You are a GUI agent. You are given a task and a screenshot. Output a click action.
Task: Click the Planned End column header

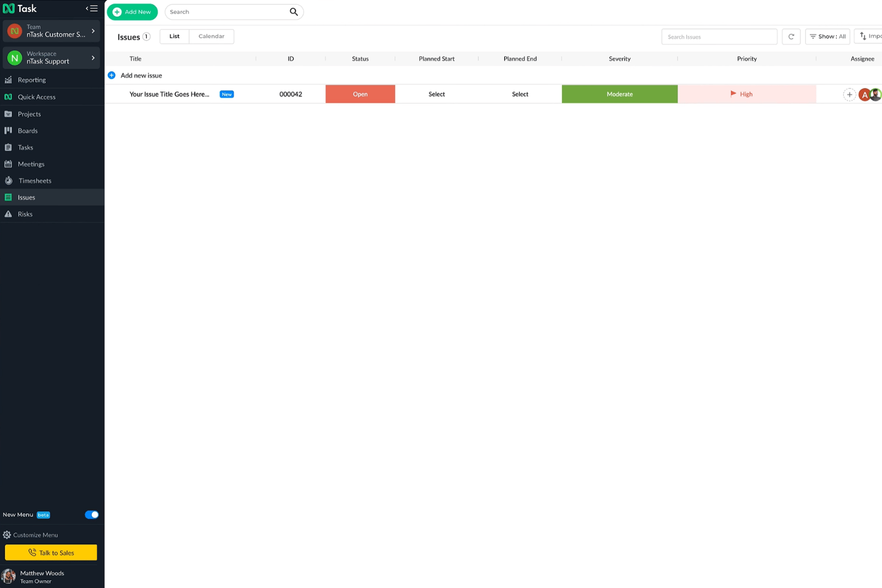[x=520, y=58]
